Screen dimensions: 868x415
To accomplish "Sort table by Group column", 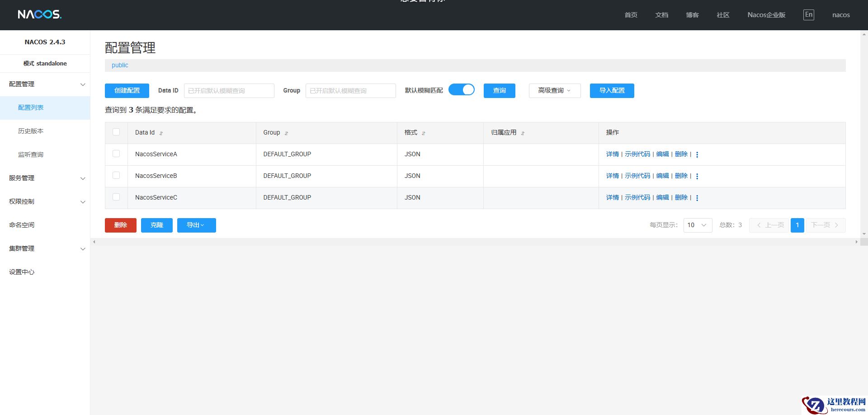I will 286,133.
